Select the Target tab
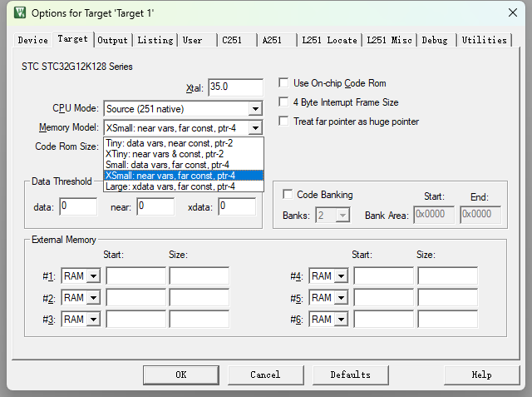This screenshot has height=397, width=532. click(x=72, y=39)
